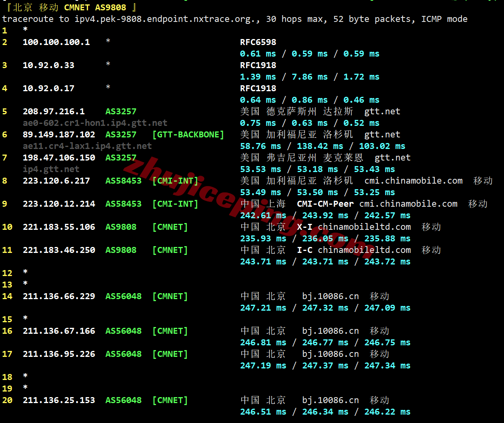The image size is (504, 423).
Task: Click the IP address 100.100.100.1
Action: 56,42
